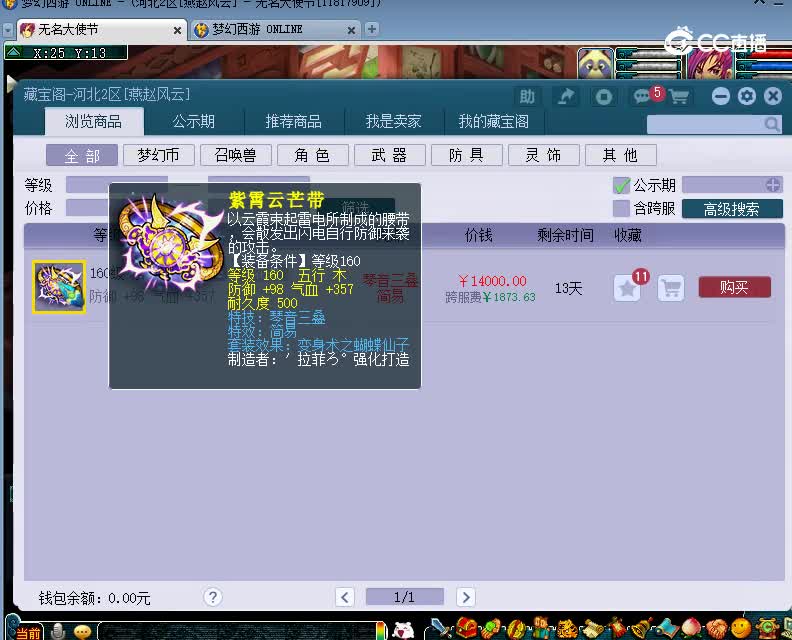The width and height of the screenshot is (792, 640).
Task: Click the yellow smiley face icon
Action: [741, 628]
